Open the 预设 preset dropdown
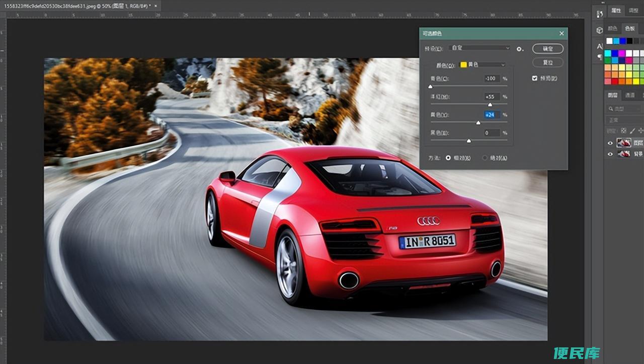The width and height of the screenshot is (644, 364). tap(480, 48)
